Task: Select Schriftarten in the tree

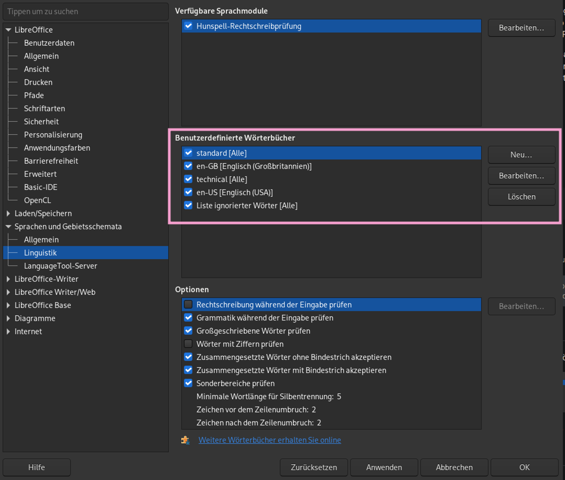Action: (44, 108)
